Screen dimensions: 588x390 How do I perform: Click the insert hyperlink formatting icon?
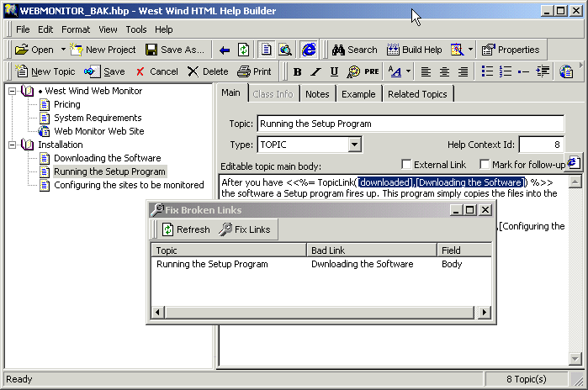point(352,71)
